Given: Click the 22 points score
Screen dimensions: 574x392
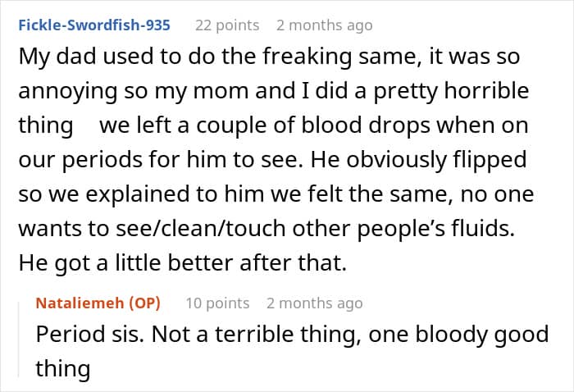Looking at the screenshot, I should click(x=226, y=25).
